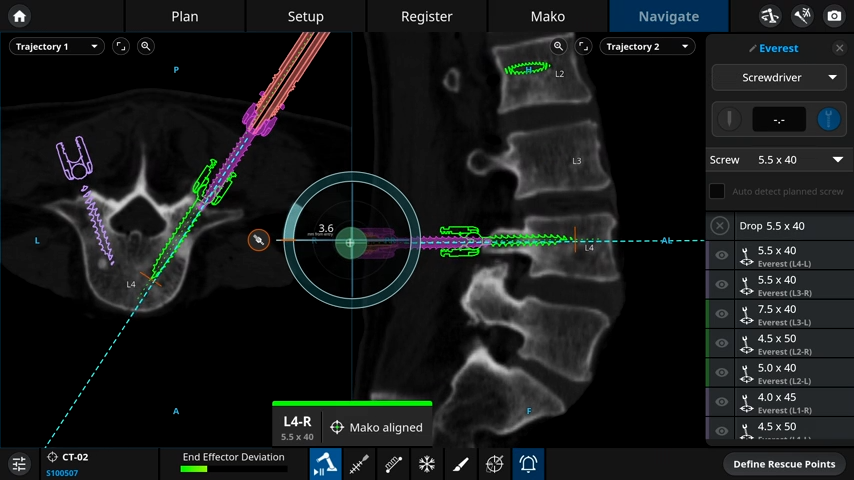Select the pointer instrument tip icon
This screenshot has width=854, height=480.
[x=729, y=119]
